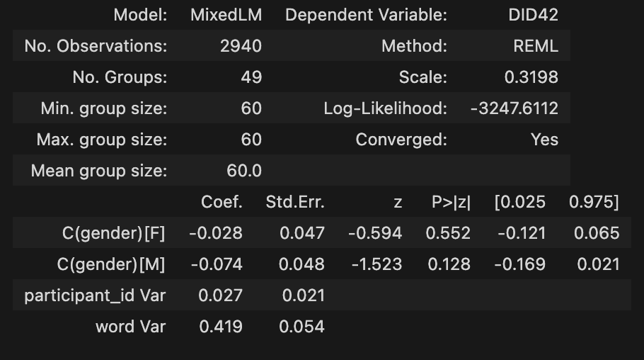
Task: Click the Std.Err. column header
Action: [295, 202]
